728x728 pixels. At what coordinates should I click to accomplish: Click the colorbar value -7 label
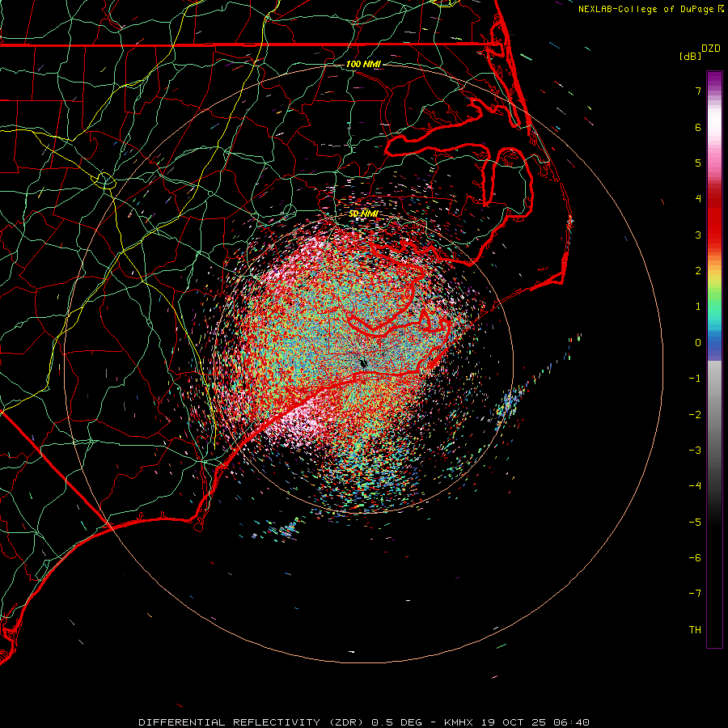point(695,594)
